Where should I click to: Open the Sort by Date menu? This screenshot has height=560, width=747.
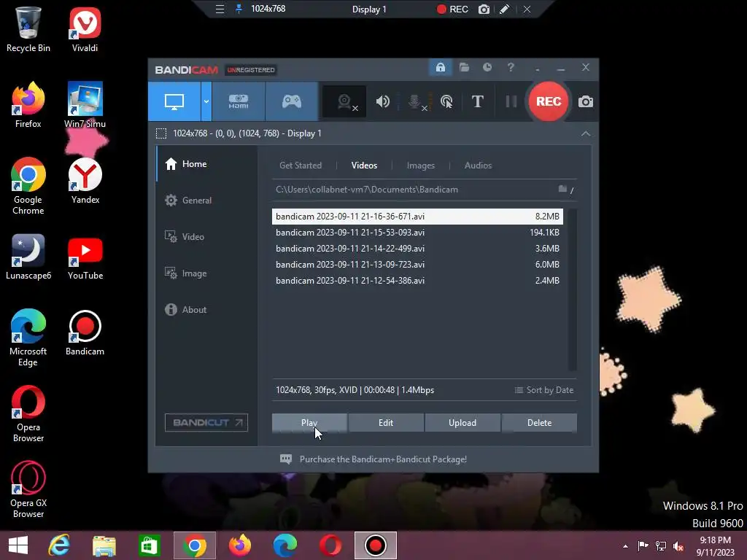pos(543,390)
